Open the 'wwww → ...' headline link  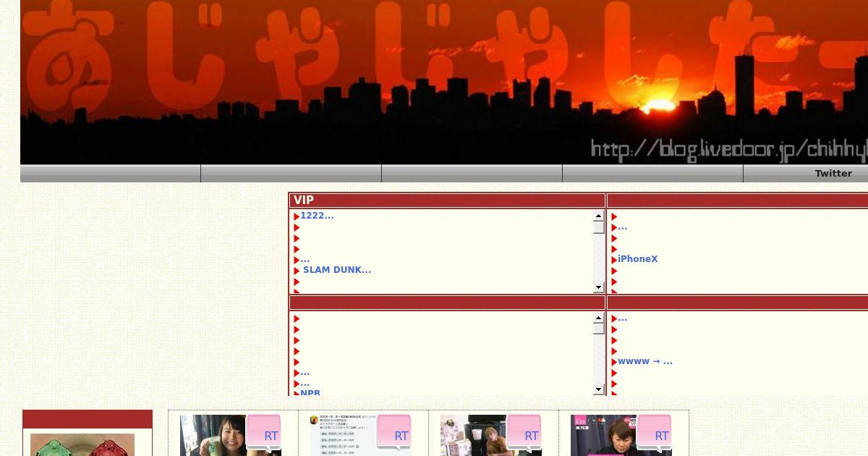[645, 361]
